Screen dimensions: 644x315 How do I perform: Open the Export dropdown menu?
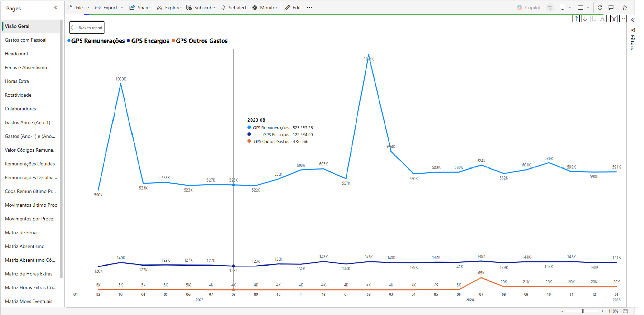109,8
